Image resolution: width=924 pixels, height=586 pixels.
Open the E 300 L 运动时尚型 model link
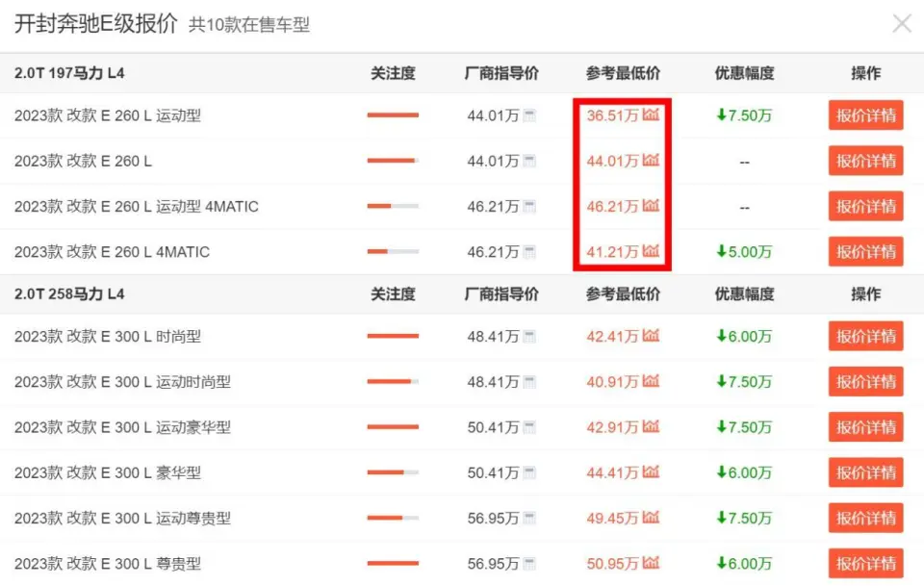(122, 382)
